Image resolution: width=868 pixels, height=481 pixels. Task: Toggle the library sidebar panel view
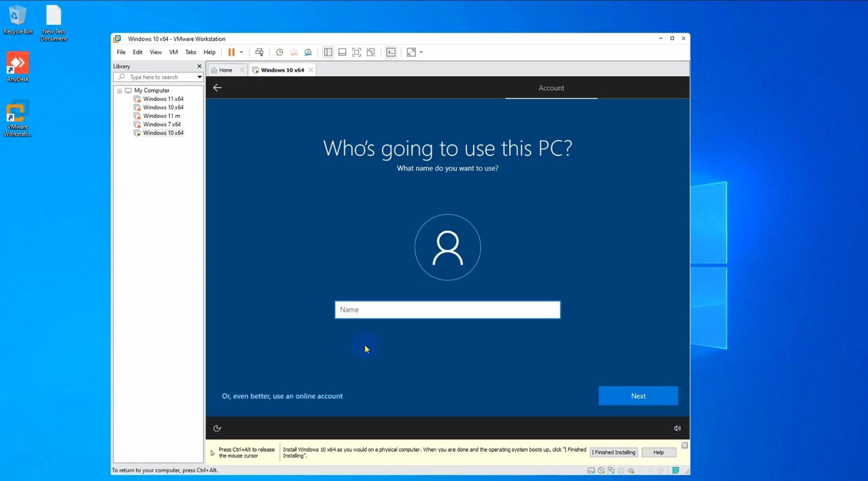tap(328, 52)
